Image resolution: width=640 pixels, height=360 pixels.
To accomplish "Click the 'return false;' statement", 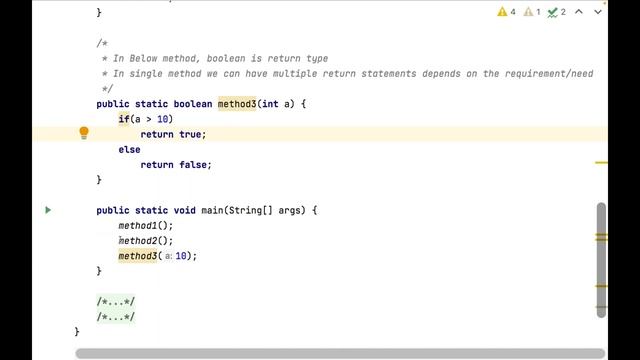I will point(176,165).
